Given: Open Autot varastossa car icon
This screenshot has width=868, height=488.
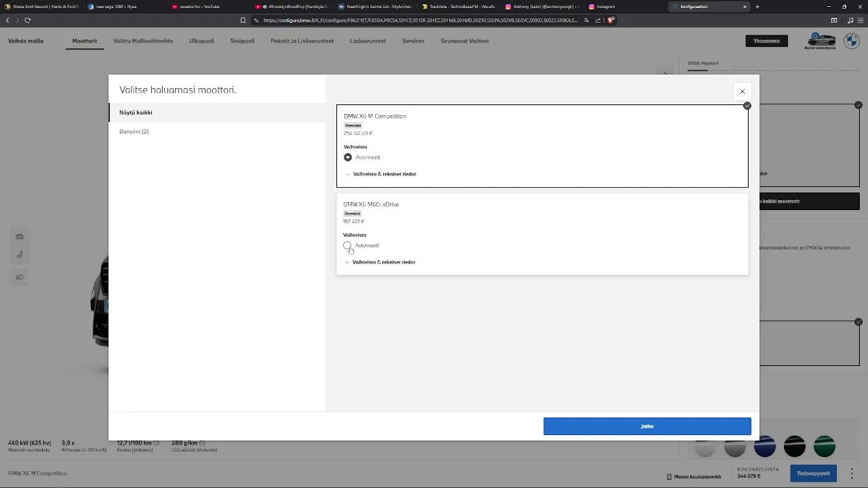Looking at the screenshot, I should pyautogui.click(x=820, y=41).
